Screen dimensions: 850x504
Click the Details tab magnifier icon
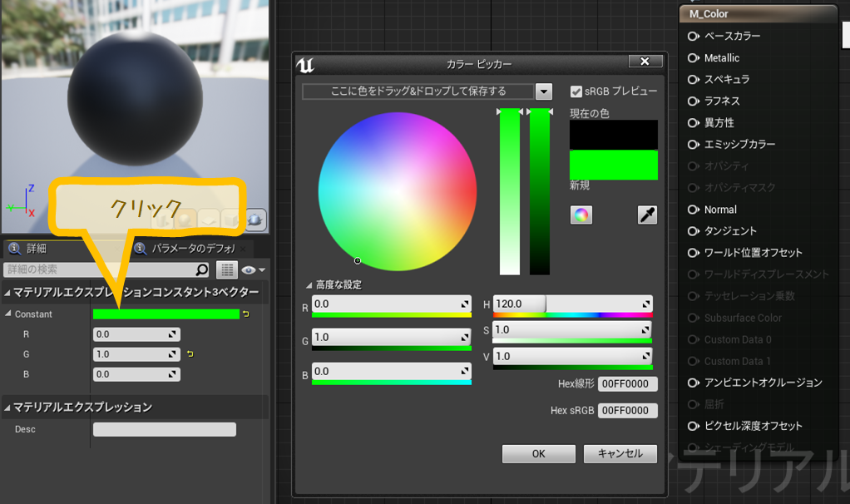point(15,249)
